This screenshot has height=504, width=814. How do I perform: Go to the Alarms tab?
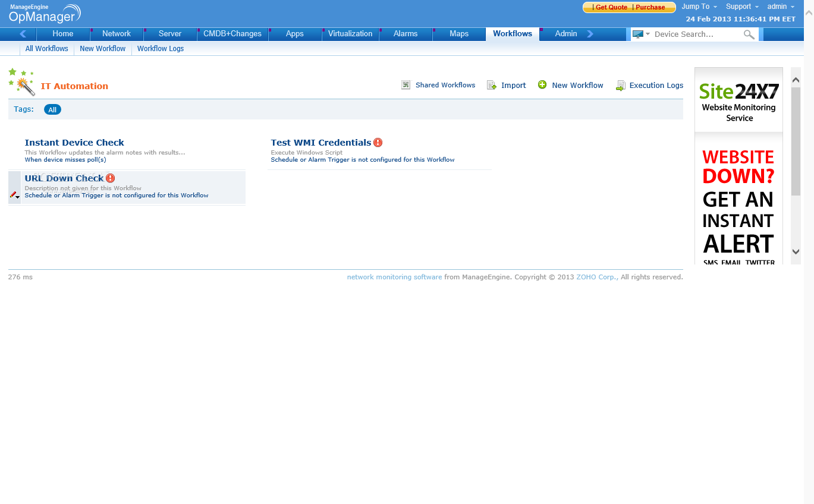406,34
